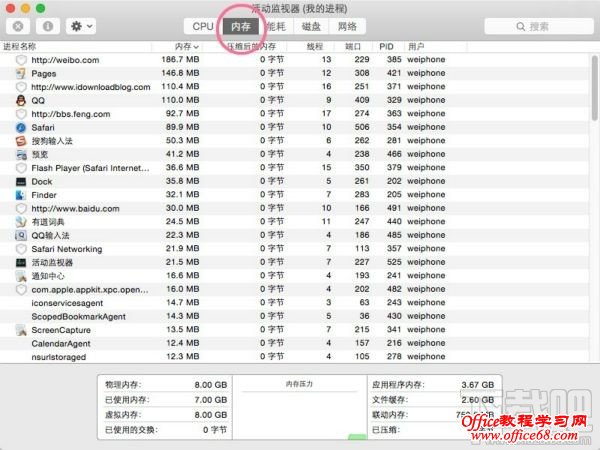This screenshot has width=600, height=450.
Task: Select the ScreenCapture process icon
Action: pos(21,330)
